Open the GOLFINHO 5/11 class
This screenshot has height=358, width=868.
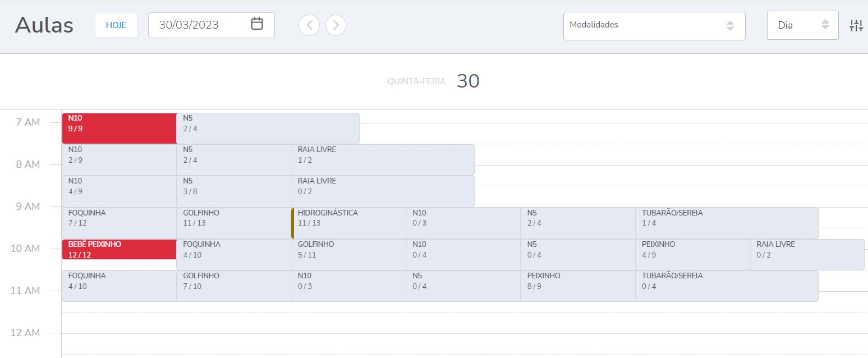tap(348, 255)
